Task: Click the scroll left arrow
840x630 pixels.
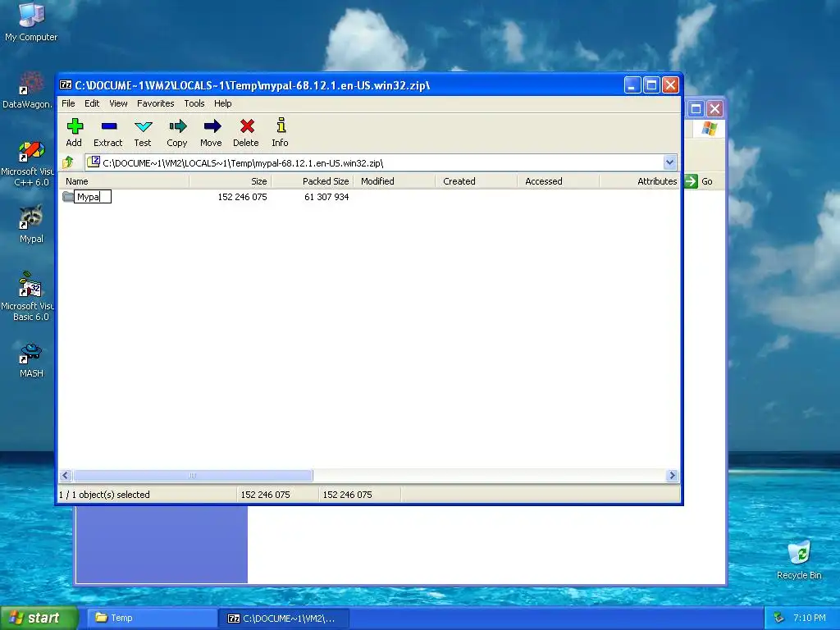Action: (x=66, y=476)
